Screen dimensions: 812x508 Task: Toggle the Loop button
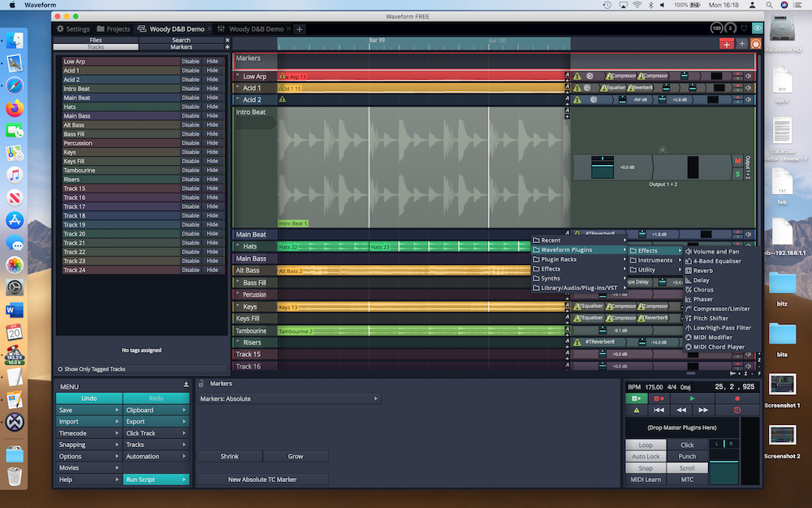coord(646,445)
